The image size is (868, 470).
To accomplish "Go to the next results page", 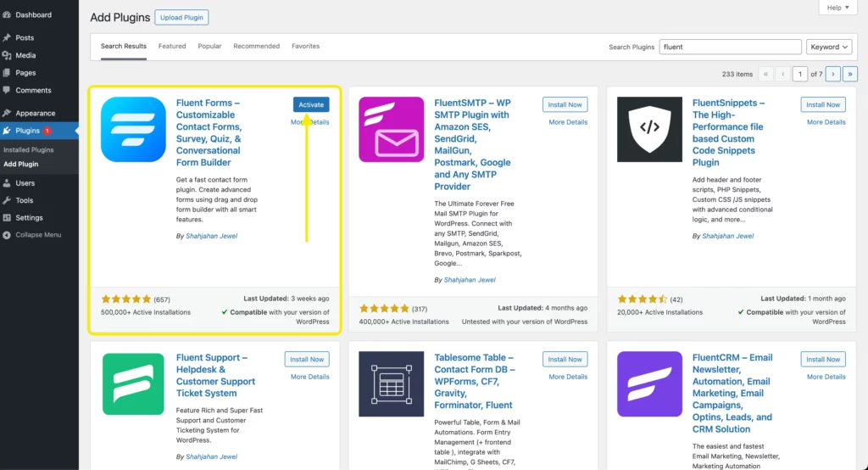I will [x=832, y=74].
